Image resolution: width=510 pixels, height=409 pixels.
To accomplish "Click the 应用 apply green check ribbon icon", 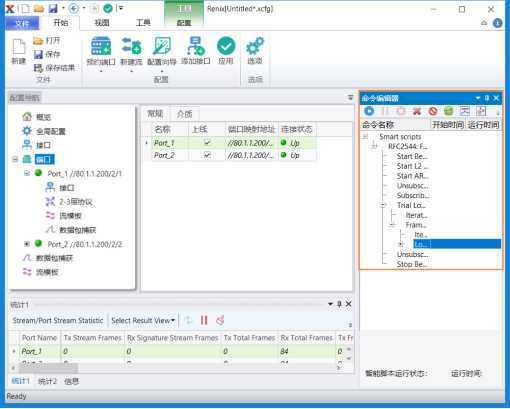I will (226, 50).
